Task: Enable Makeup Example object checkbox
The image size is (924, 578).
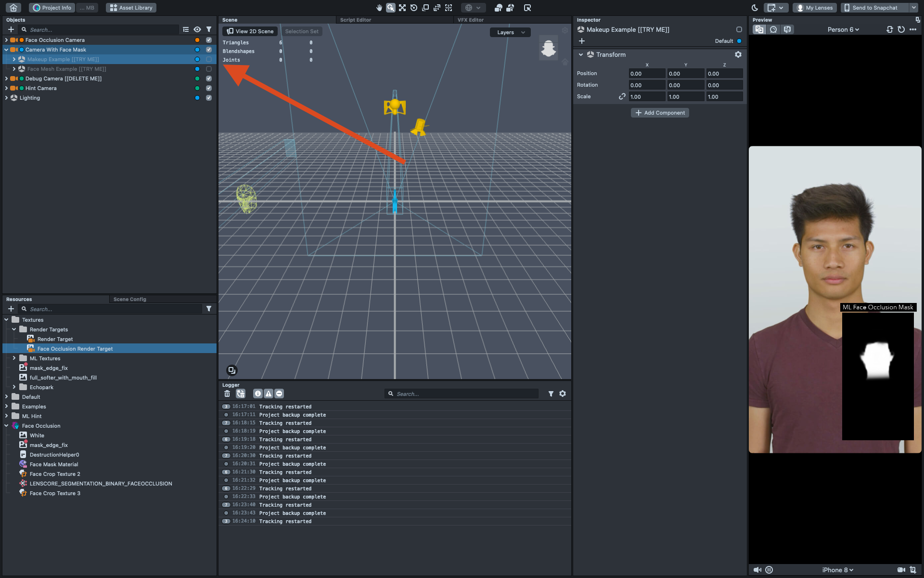Action: pos(209,59)
